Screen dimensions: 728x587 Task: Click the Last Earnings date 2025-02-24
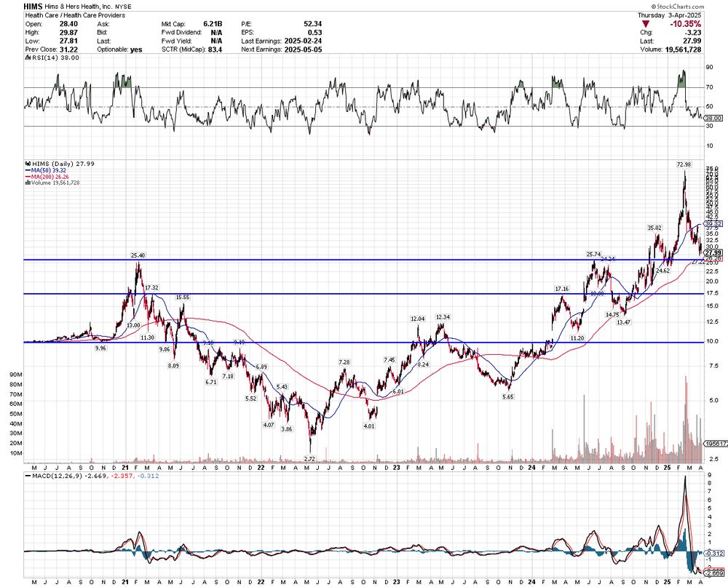302,41
